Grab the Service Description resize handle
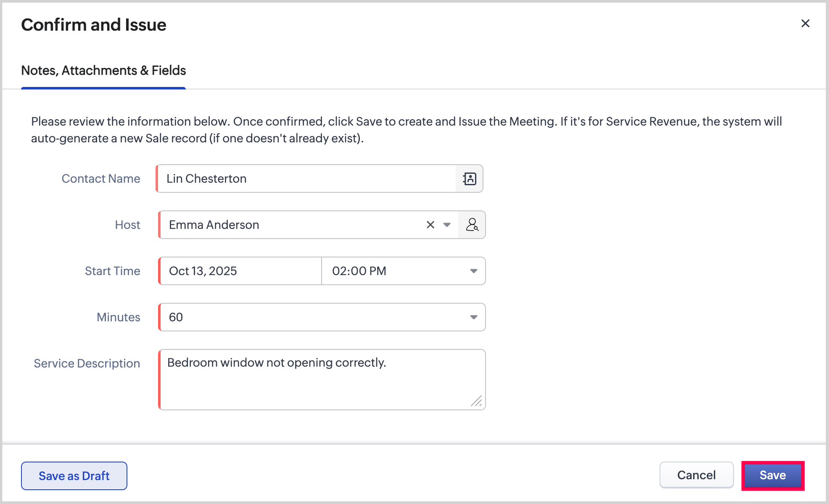The width and height of the screenshot is (829, 504). pos(476,401)
